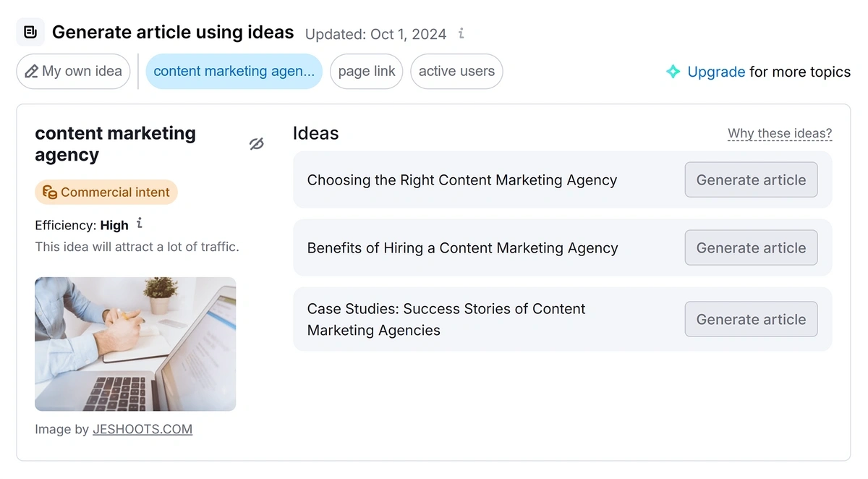Click the laptop desk thumbnail image
Viewport: 868px width, 479px height.
click(x=135, y=344)
